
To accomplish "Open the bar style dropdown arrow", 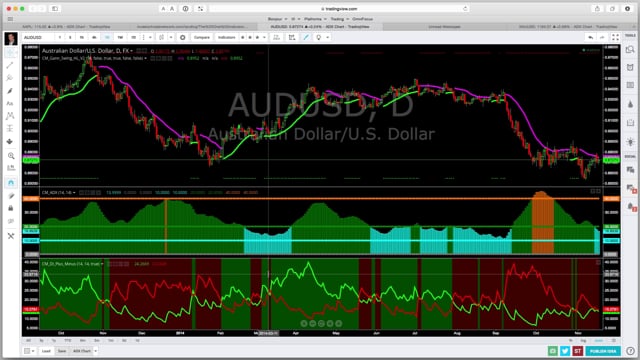I will pyautogui.click(x=171, y=37).
